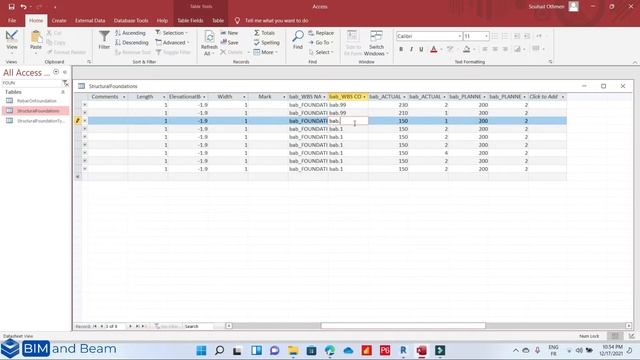Open the Table ribbon tab
Image resolution: width=640 pixels, height=360 pixels.
pyautogui.click(x=218, y=20)
